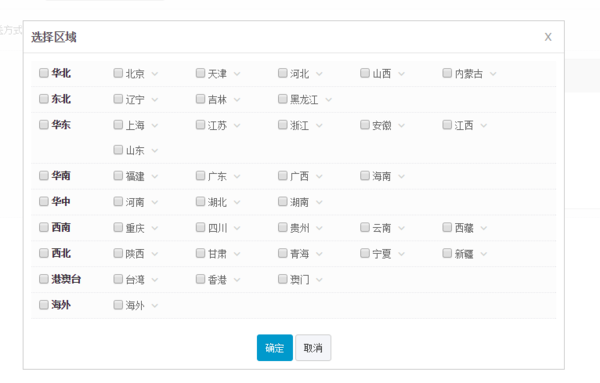This screenshot has width=600, height=383.
Task: Select the 浙江 checkbox
Action: 283,124
